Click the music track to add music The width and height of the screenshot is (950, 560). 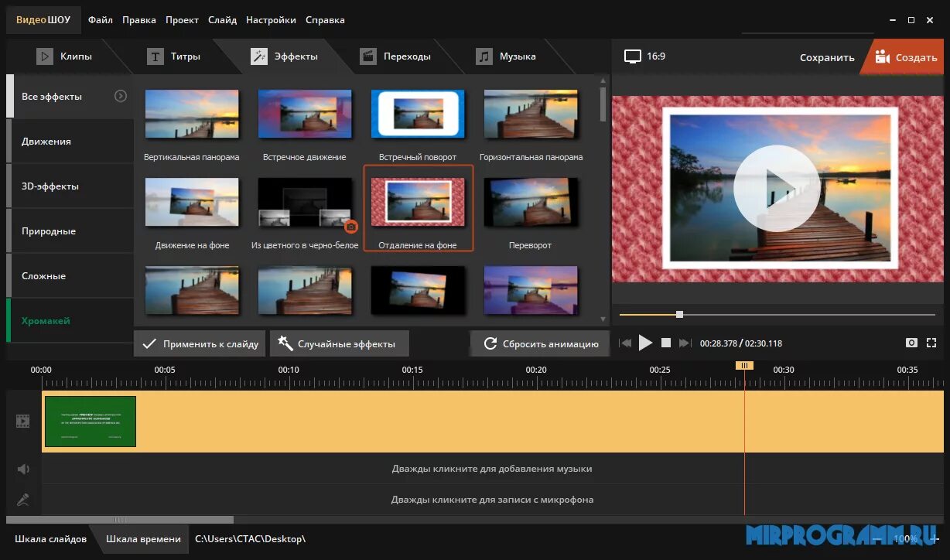(x=492, y=469)
